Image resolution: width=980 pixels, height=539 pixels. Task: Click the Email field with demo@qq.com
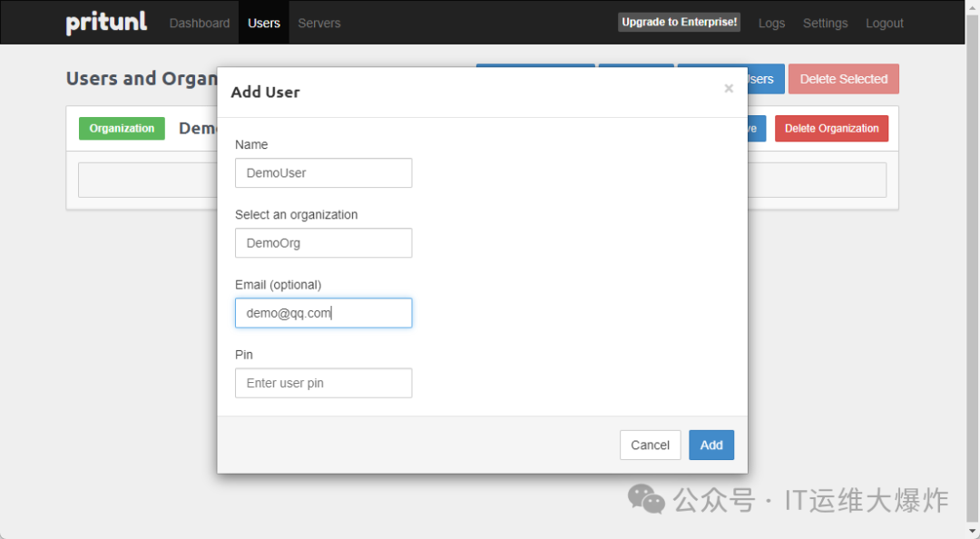point(323,313)
